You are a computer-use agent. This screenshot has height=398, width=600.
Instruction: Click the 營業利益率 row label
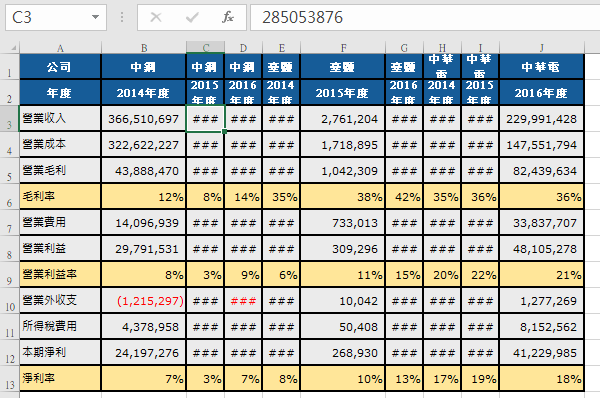click(50, 274)
